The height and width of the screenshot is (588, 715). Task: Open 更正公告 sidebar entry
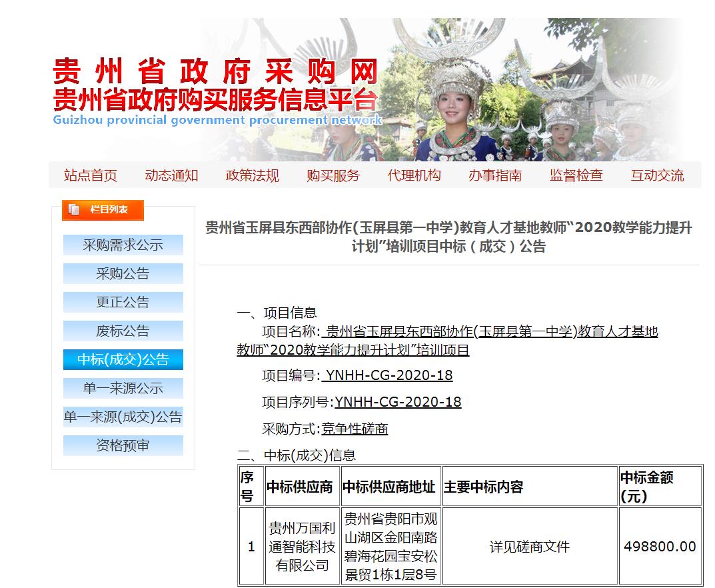coord(123,302)
